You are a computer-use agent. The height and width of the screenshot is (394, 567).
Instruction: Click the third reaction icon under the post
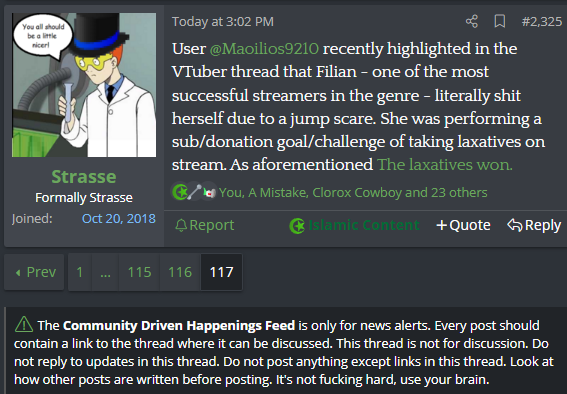pos(209,192)
